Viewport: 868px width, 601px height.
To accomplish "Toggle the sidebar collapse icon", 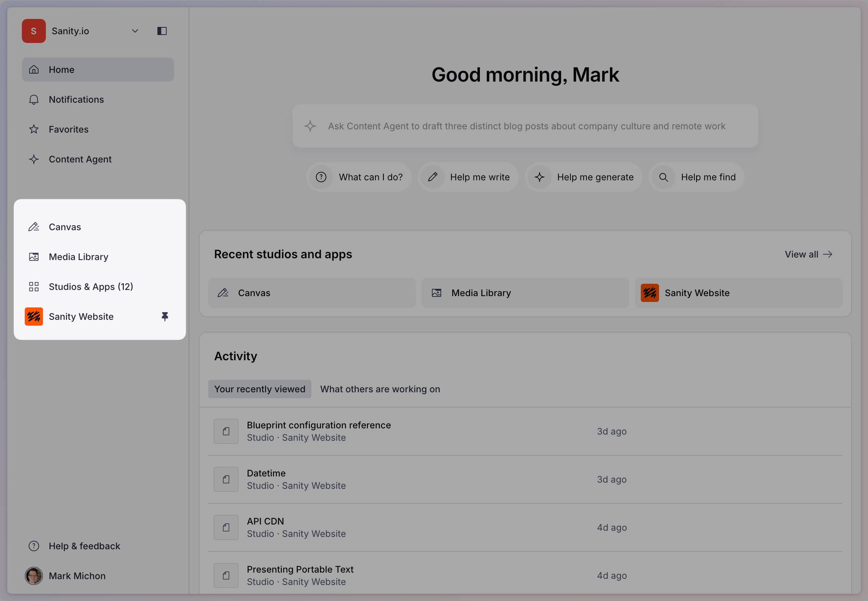I will tap(162, 31).
